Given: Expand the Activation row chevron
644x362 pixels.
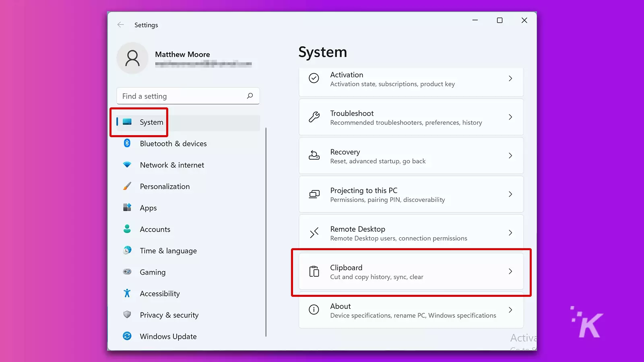Looking at the screenshot, I should (x=510, y=78).
